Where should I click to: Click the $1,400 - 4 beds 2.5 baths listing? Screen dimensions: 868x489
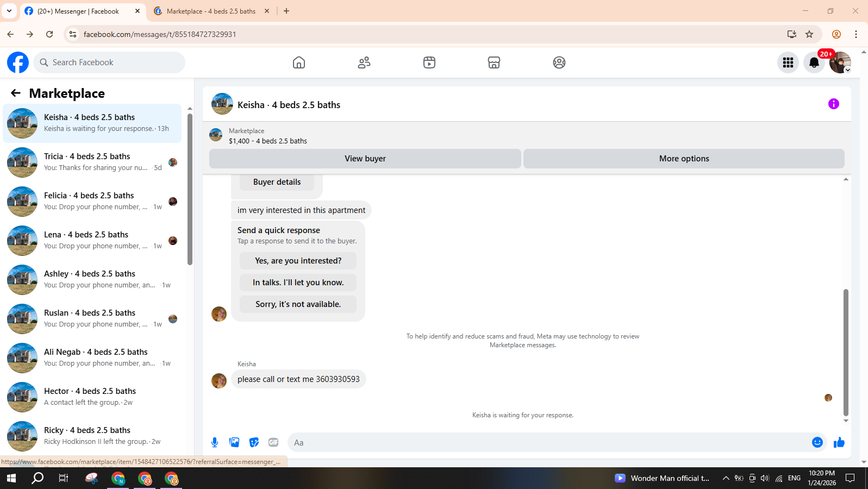[267, 141]
